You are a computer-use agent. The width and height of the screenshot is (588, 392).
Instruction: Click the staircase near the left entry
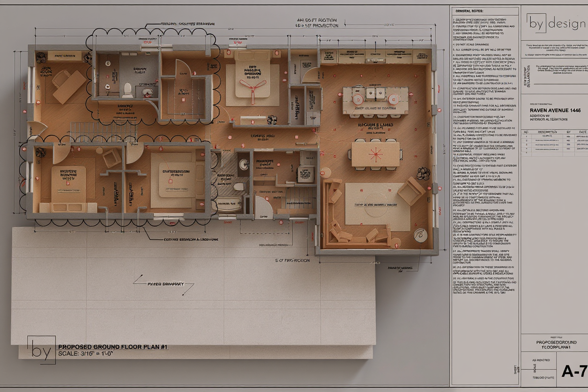click(104, 131)
